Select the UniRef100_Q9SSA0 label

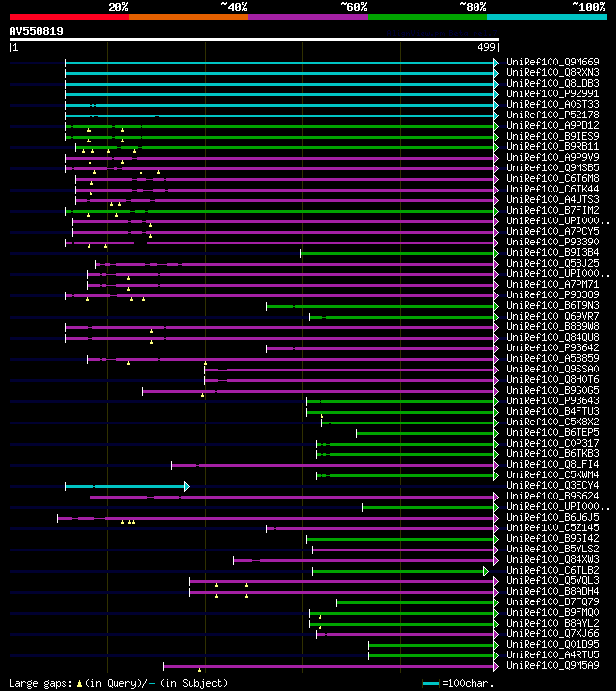(x=552, y=369)
